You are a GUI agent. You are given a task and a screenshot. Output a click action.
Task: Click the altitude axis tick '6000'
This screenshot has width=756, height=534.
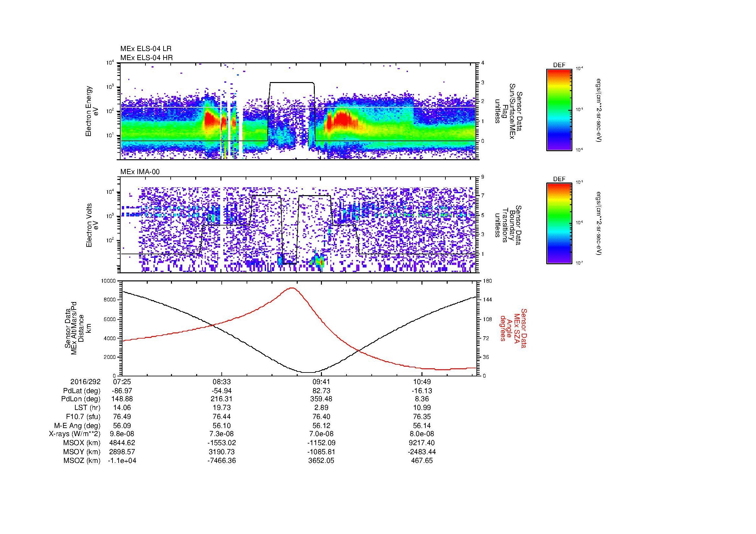point(110,319)
